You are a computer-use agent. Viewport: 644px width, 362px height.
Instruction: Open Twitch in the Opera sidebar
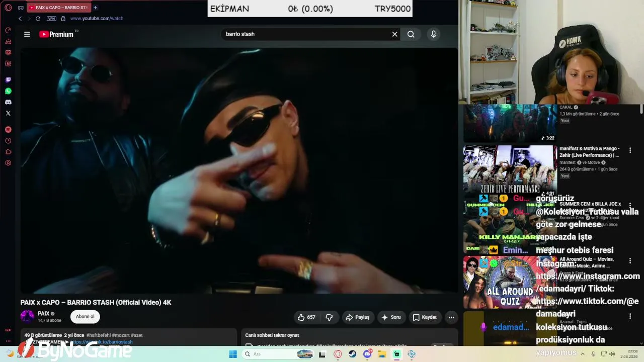8,80
